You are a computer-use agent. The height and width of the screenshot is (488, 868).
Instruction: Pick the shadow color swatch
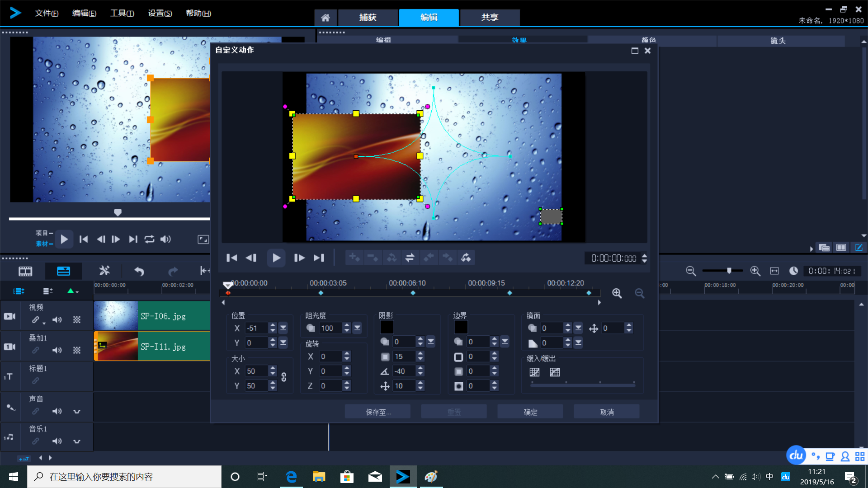pyautogui.click(x=387, y=327)
